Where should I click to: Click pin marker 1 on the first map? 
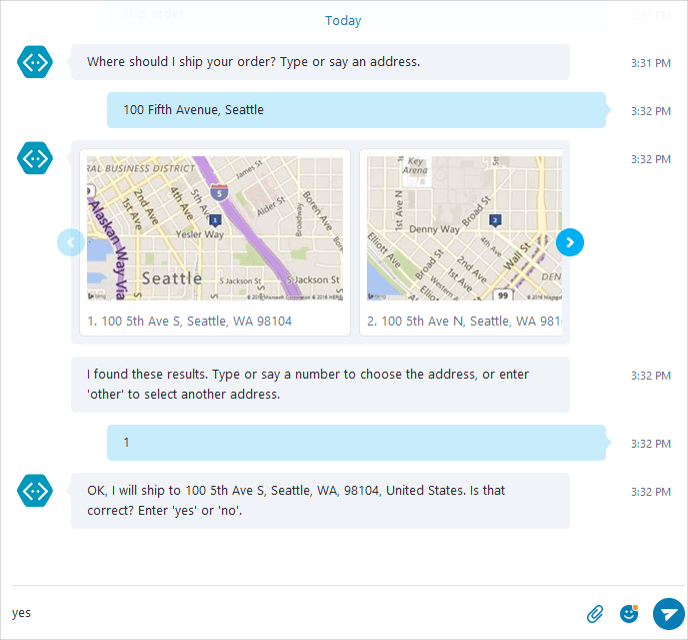215,220
